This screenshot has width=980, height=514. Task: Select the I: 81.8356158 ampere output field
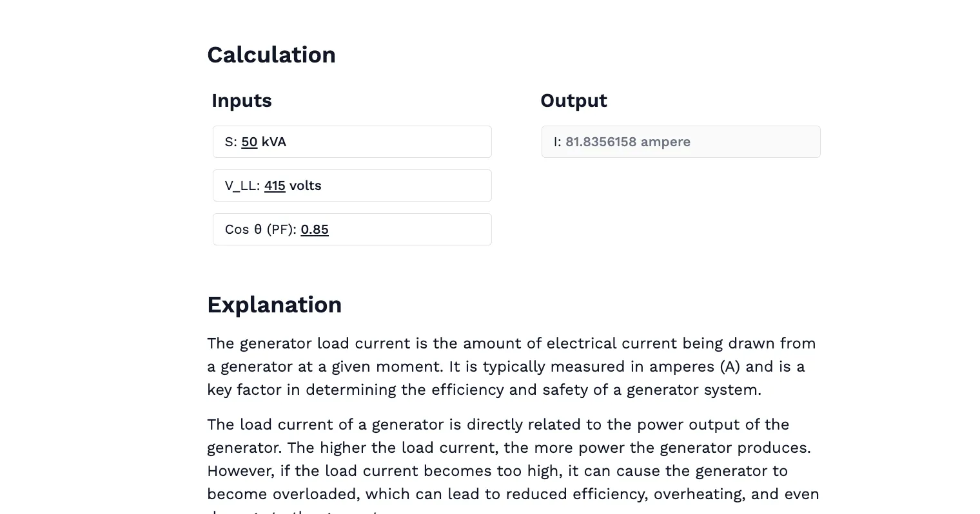tap(741, 142)
